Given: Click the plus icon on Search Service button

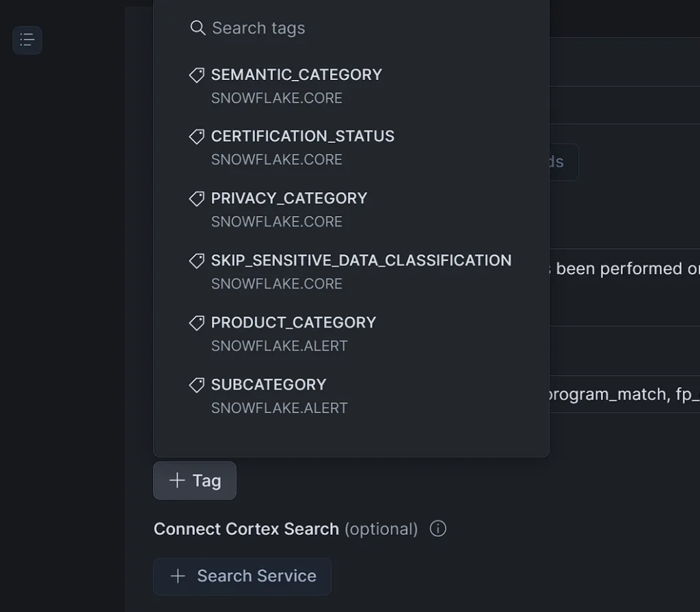Looking at the screenshot, I should point(178,576).
